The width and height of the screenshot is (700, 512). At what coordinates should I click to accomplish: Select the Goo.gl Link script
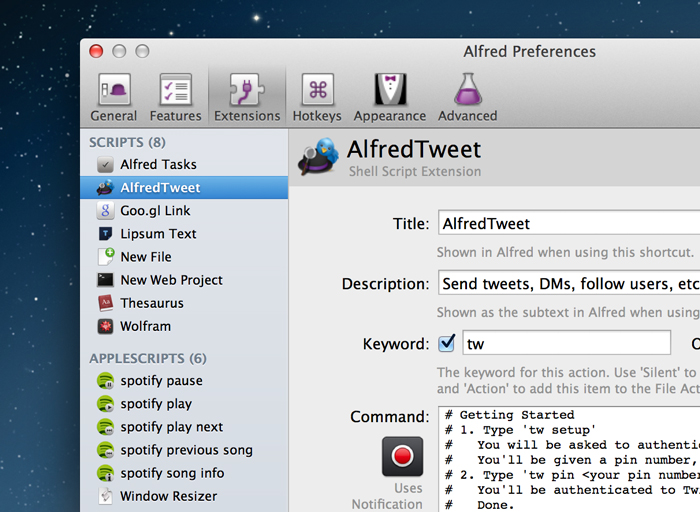click(x=184, y=211)
